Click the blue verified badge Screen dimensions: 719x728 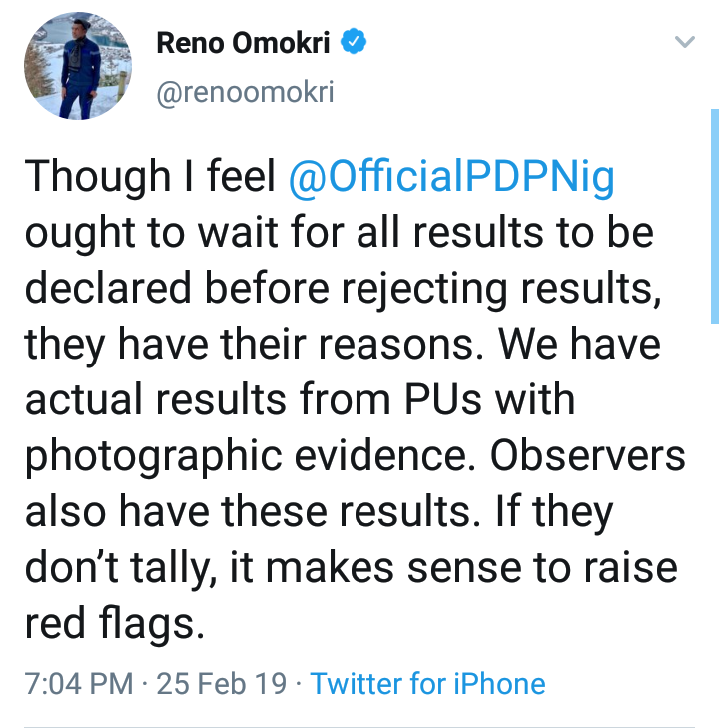point(356,44)
